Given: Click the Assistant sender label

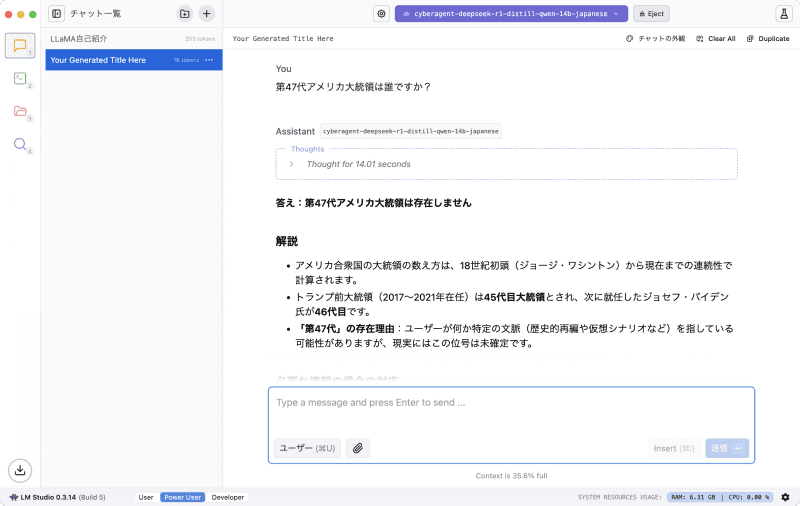Looking at the screenshot, I should click(295, 132).
